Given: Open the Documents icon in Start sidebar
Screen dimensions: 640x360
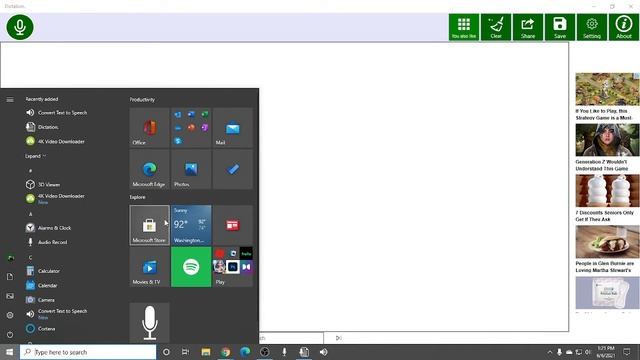Looking at the screenshot, I should click(10, 277).
